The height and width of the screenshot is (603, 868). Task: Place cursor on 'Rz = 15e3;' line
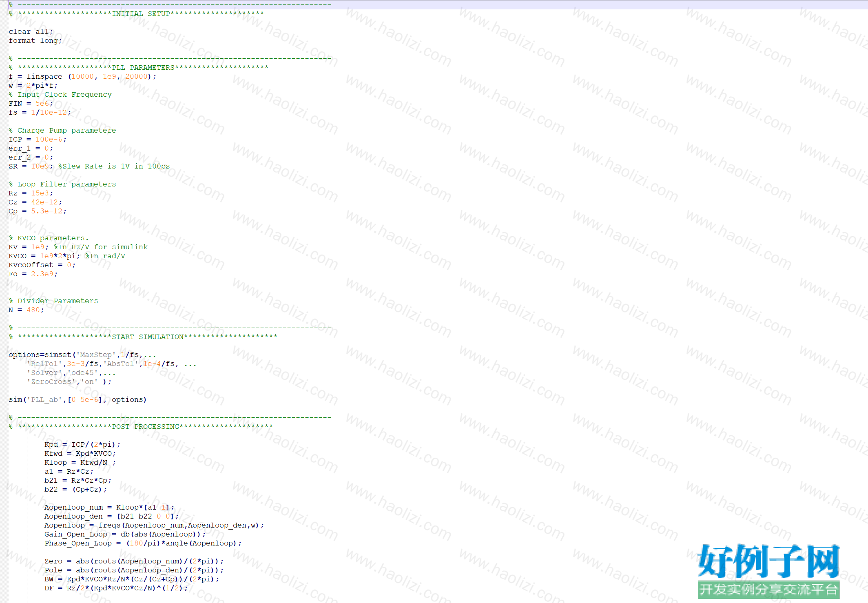point(31,193)
